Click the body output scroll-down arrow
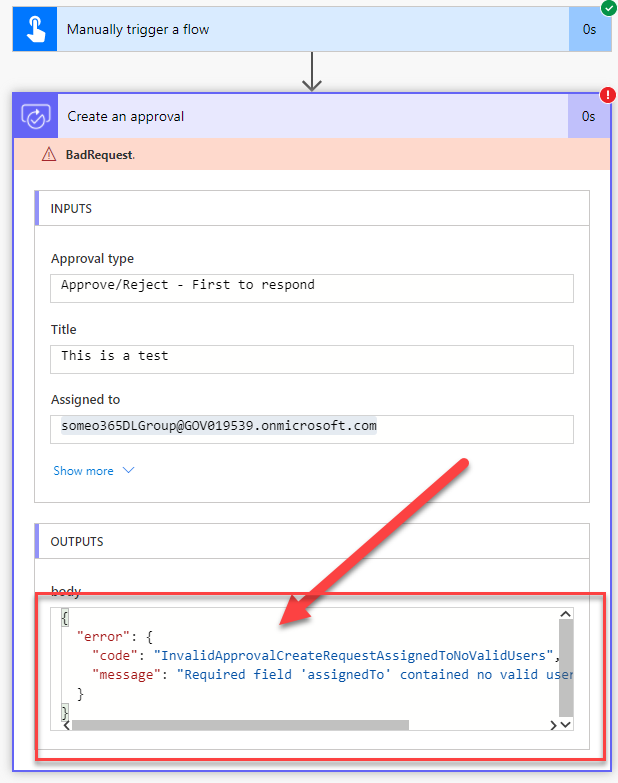This screenshot has width=618, height=783. 565,709
